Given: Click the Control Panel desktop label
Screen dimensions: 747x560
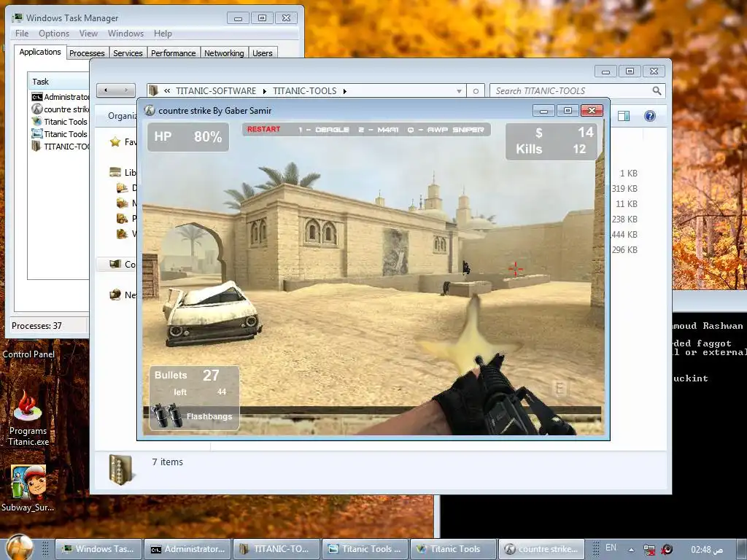Looking at the screenshot, I should 28,354.
